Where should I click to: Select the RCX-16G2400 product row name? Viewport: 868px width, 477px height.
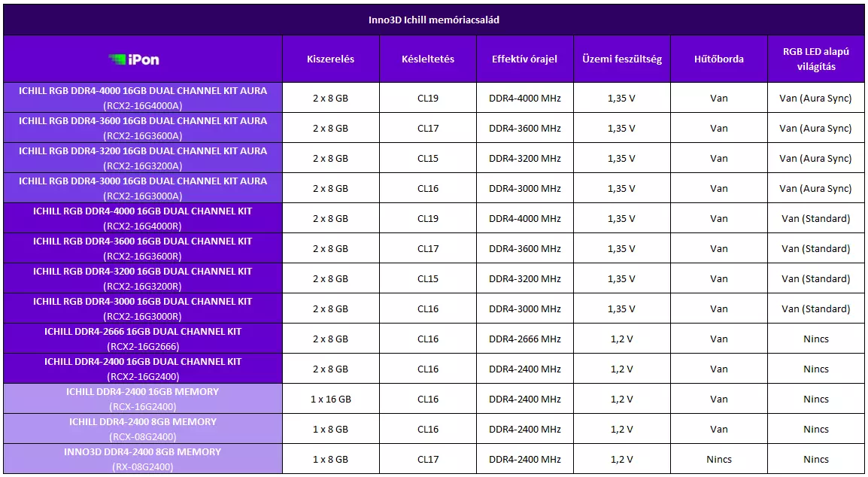pos(143,399)
